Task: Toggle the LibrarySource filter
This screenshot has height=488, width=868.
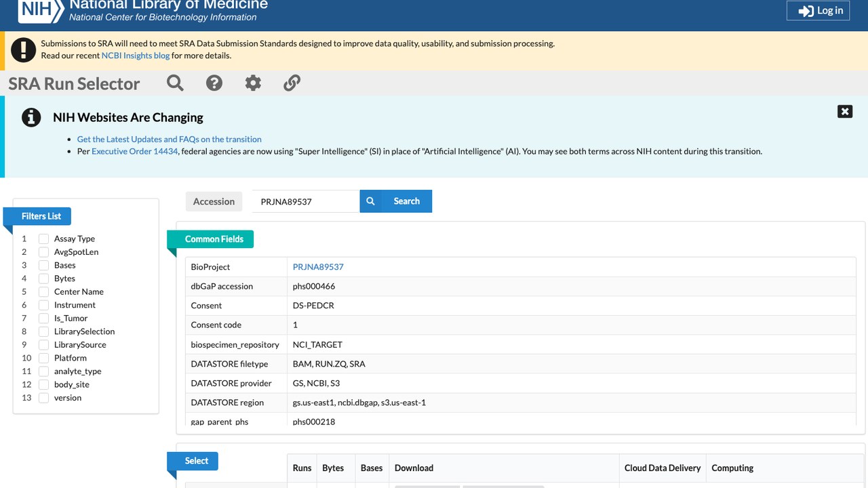Action: click(x=43, y=344)
